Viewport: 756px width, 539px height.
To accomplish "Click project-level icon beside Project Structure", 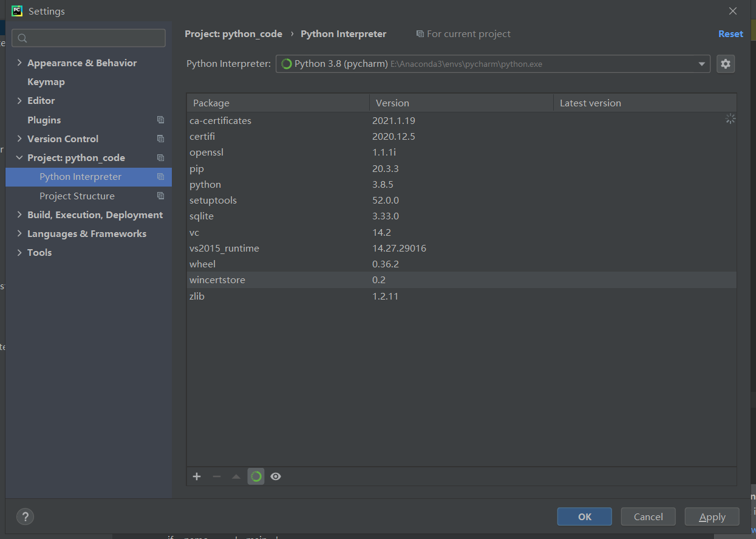I will (160, 196).
